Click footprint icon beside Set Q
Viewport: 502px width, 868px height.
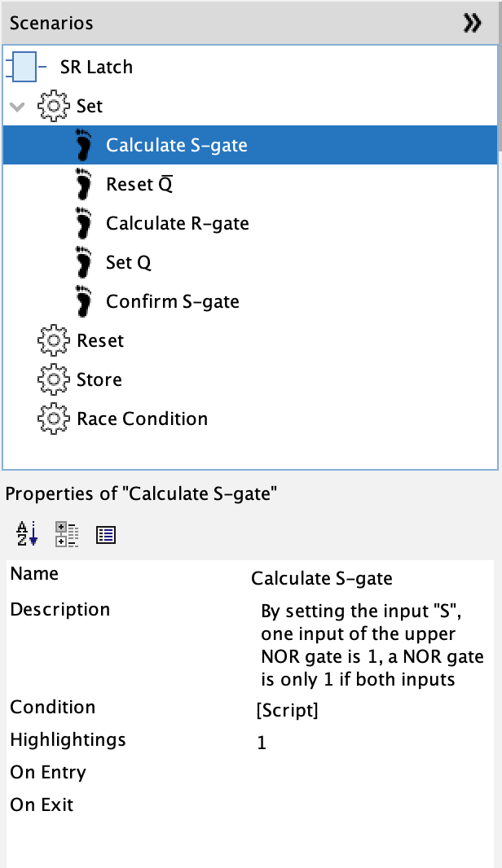[x=84, y=262]
